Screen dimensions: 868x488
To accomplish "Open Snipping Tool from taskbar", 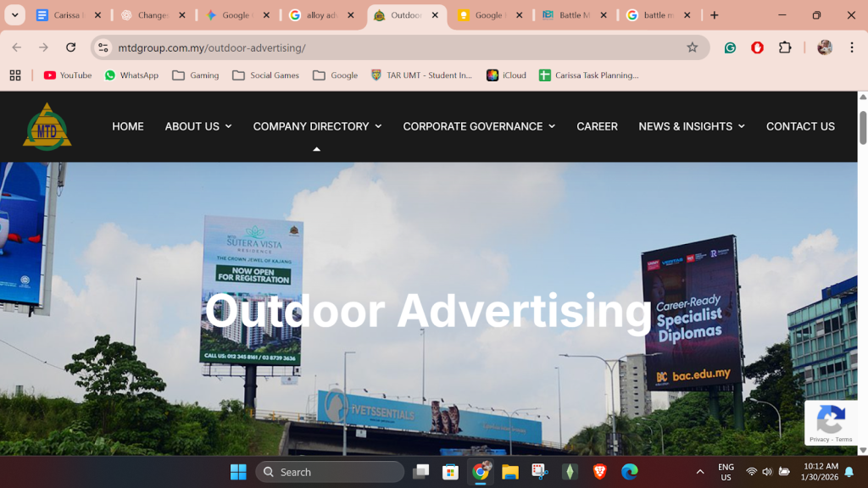I will (540, 472).
